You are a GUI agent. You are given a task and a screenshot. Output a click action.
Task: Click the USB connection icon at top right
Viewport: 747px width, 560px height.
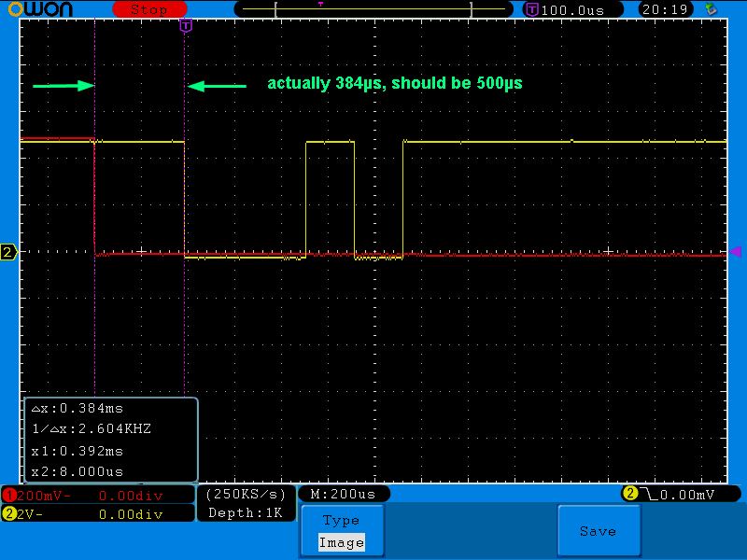pyautogui.click(x=711, y=9)
